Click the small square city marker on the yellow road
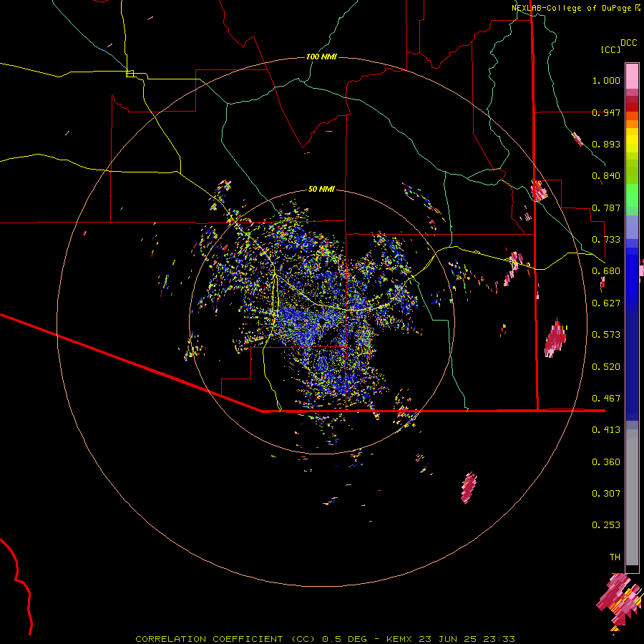Image resolution: width=644 pixels, height=644 pixels. click(x=130, y=74)
